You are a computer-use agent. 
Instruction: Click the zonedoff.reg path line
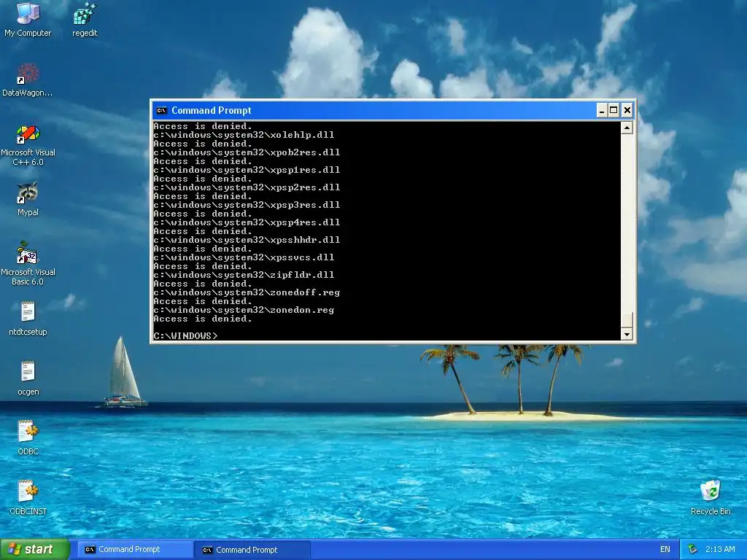tap(247, 292)
